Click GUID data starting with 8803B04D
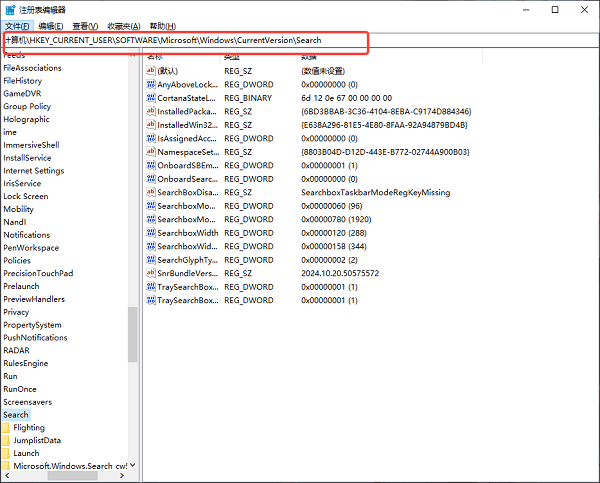Screen dimensions: 600x483 (x=385, y=152)
